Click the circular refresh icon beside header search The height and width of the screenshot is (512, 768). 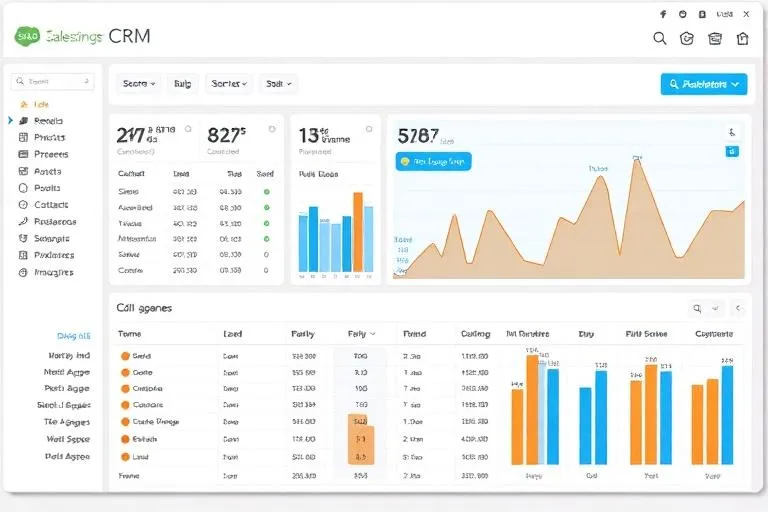point(687,38)
